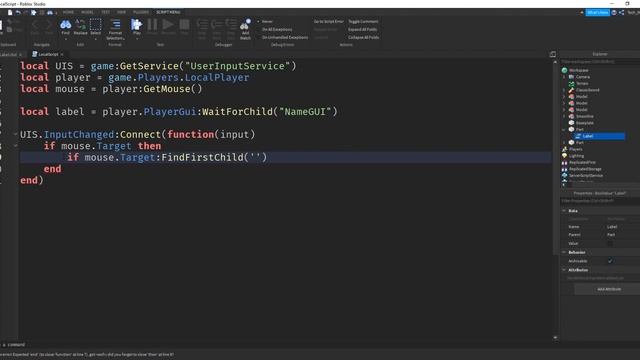
Task: Click Expand All Folds
Action: coord(362,29)
